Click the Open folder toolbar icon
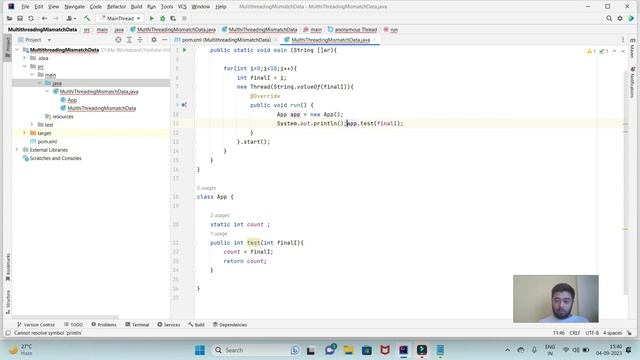Image resolution: width=640 pixels, height=360 pixels. pyautogui.click(x=9, y=18)
